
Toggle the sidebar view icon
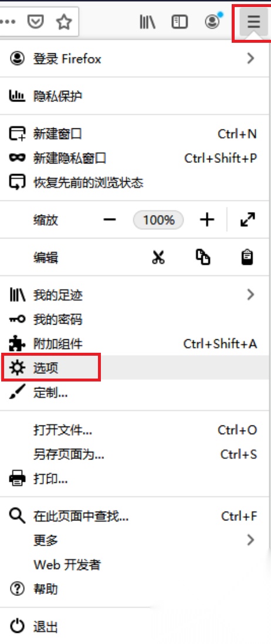tap(179, 21)
